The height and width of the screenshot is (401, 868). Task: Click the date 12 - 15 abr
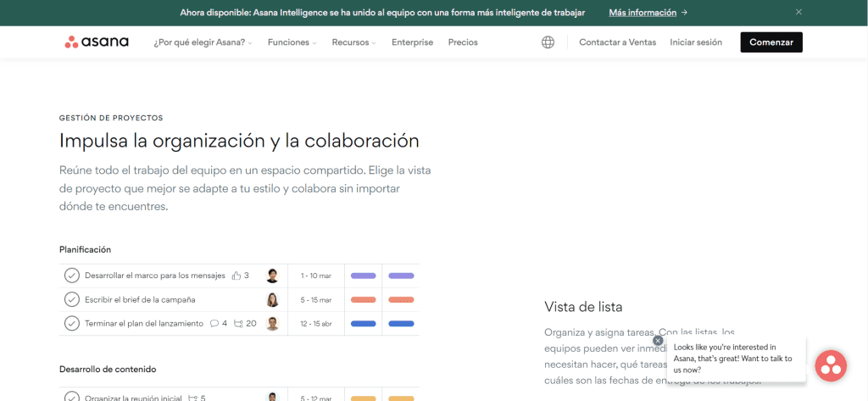point(316,324)
